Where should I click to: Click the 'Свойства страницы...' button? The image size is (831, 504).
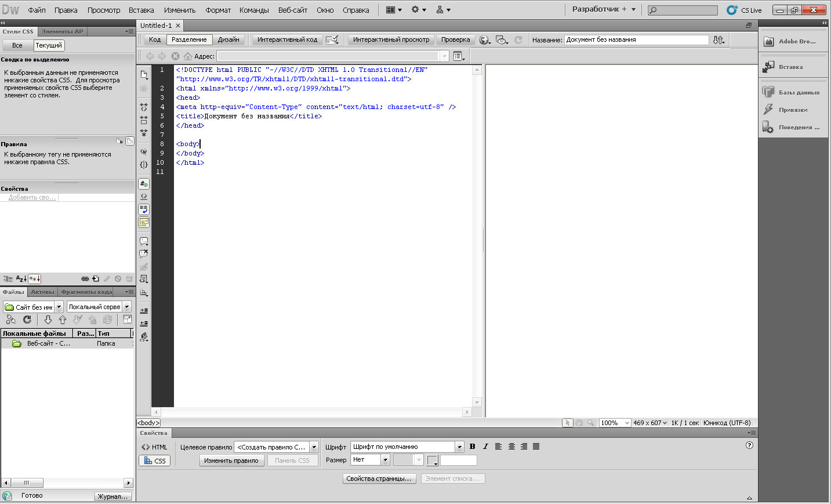click(x=379, y=478)
